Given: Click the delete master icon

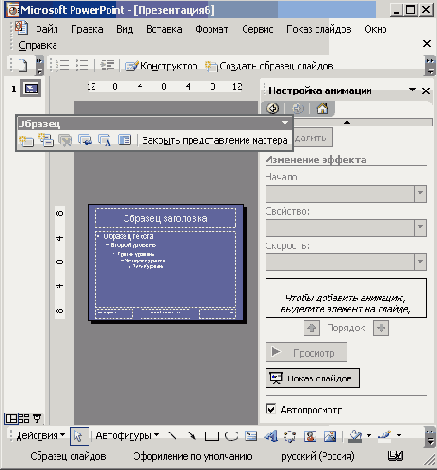Looking at the screenshot, I should coord(65,140).
